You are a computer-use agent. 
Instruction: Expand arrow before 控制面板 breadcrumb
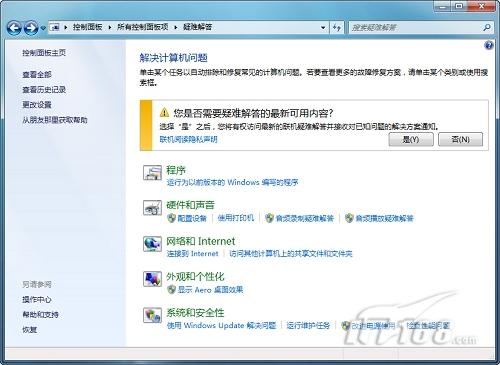(x=66, y=27)
